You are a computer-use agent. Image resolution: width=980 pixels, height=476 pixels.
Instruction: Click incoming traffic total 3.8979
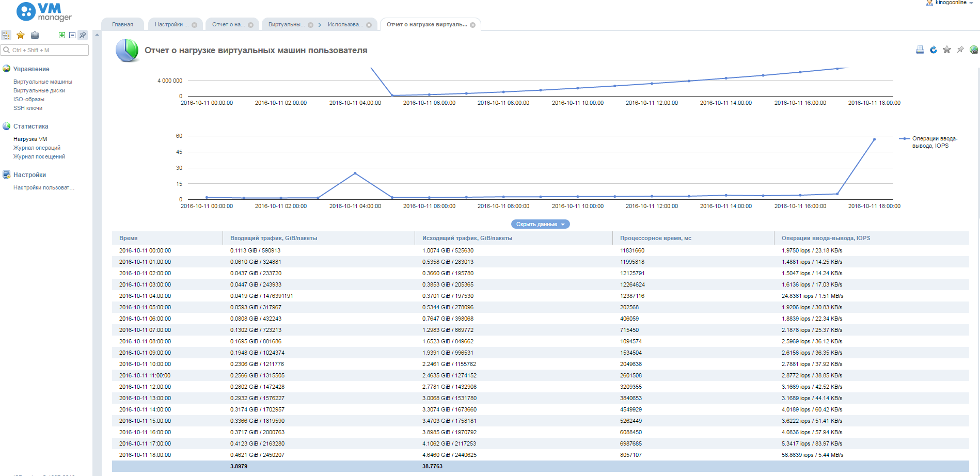tap(239, 466)
